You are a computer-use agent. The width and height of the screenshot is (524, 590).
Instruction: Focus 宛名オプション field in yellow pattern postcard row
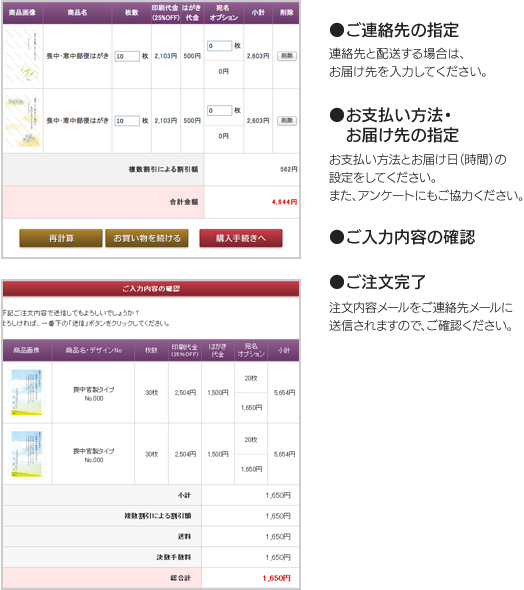click(220, 111)
